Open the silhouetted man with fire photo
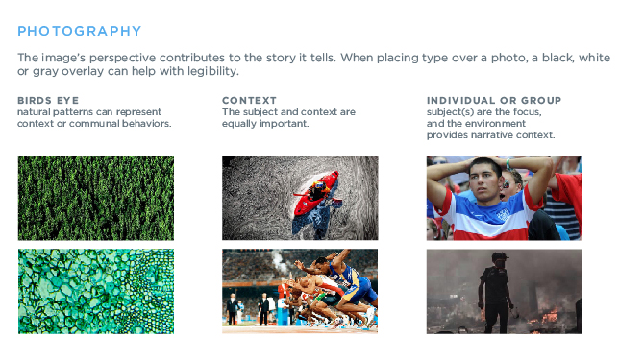 505,291
